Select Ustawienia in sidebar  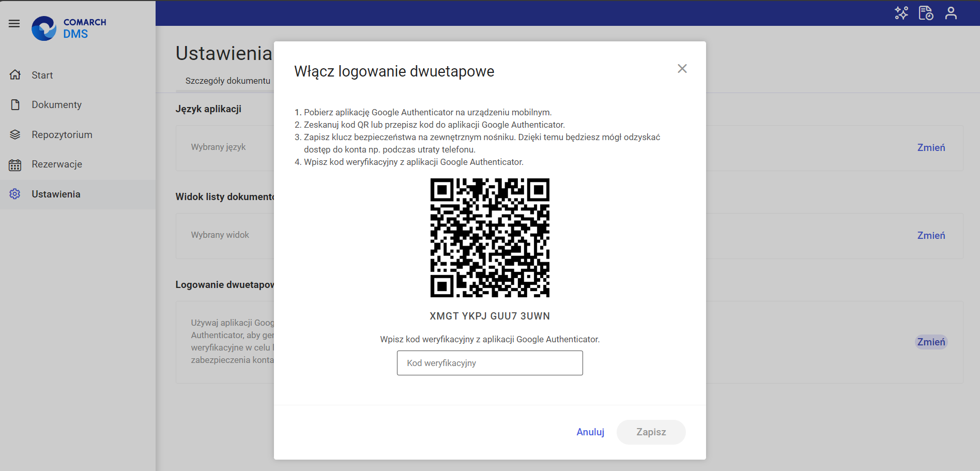78,194
